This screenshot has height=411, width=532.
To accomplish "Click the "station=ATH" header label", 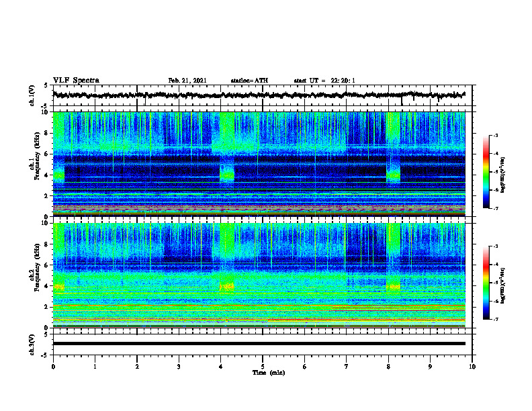I will [x=249, y=81].
